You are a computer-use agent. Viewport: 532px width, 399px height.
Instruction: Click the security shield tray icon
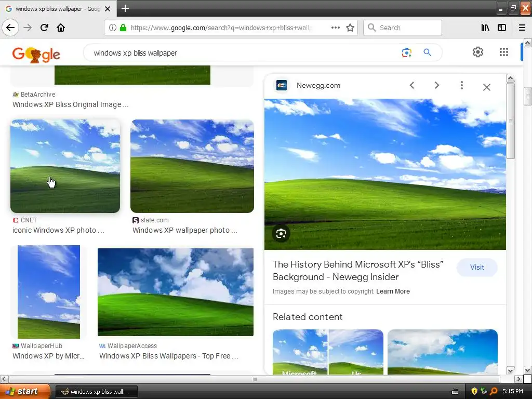pyautogui.click(x=474, y=392)
